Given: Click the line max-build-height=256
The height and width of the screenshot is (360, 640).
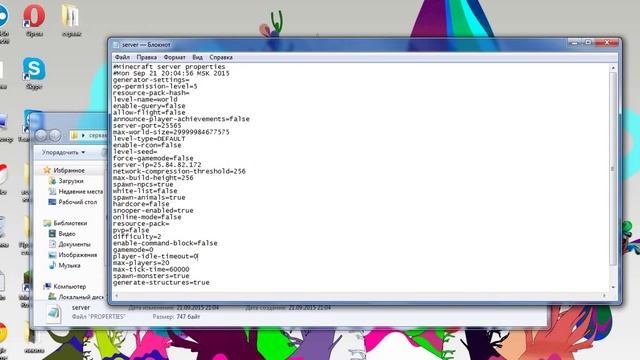Looking at the screenshot, I should pyautogui.click(x=153, y=178).
